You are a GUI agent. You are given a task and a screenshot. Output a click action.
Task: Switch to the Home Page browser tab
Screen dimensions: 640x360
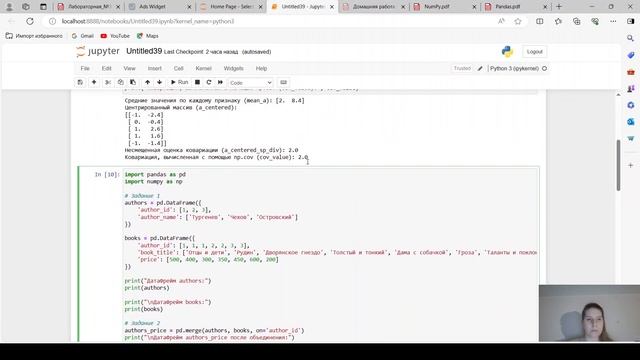(x=231, y=7)
